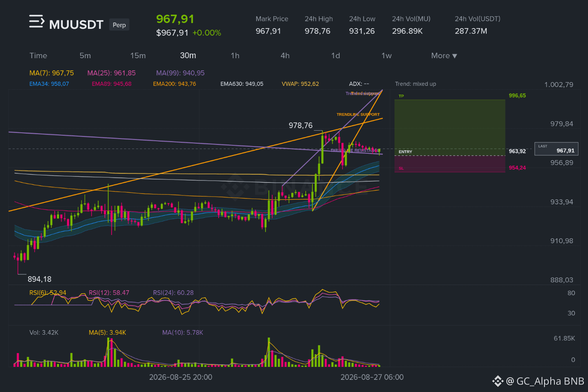The width and height of the screenshot is (588, 392).
Task: Click the volume MA(10): 5.78K label
Action: pos(183,333)
